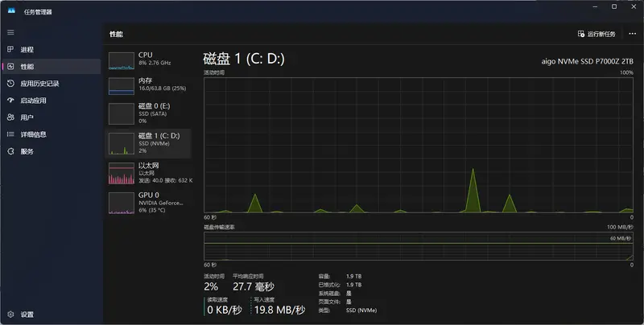
Task: Click the 60 MB/秒 scale marker
Action: pyautogui.click(x=621, y=238)
